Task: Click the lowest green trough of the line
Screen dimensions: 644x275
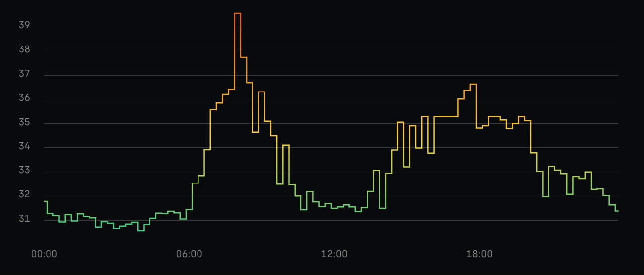Action: click(x=141, y=231)
